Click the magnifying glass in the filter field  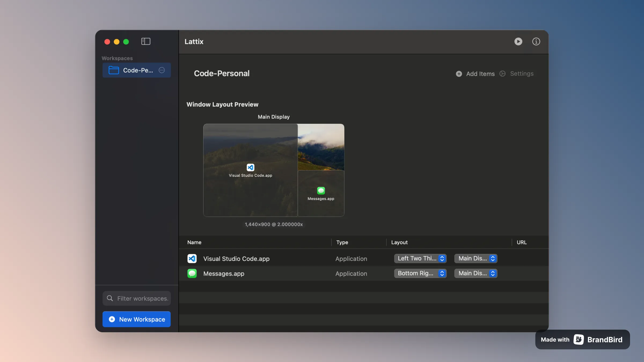110,298
